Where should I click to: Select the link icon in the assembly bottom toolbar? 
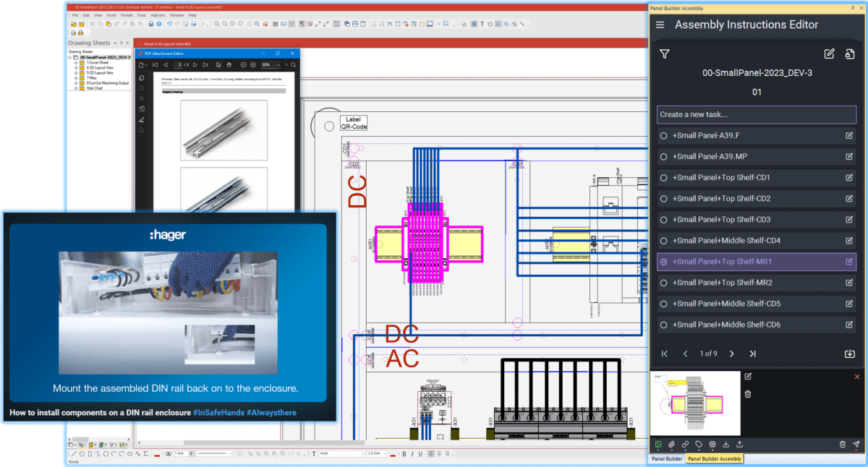(x=685, y=444)
